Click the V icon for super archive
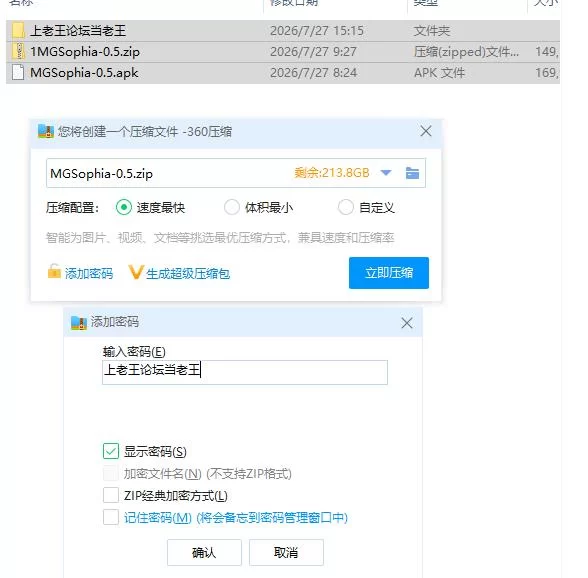 [x=135, y=272]
